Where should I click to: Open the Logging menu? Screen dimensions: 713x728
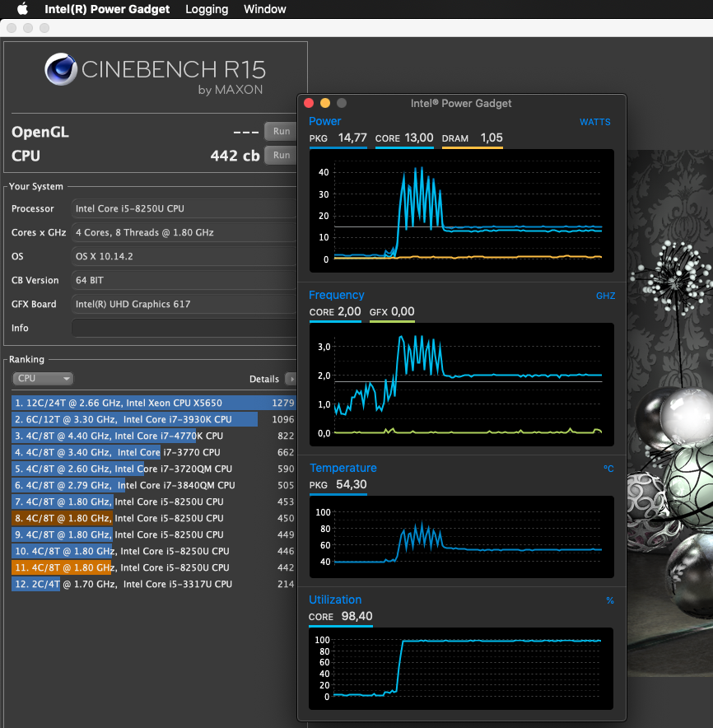coord(207,9)
